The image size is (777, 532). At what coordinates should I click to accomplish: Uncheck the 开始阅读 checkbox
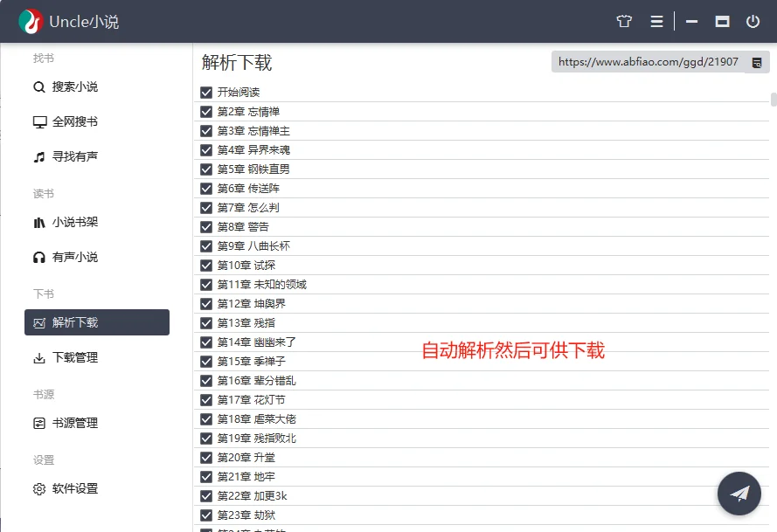point(205,92)
